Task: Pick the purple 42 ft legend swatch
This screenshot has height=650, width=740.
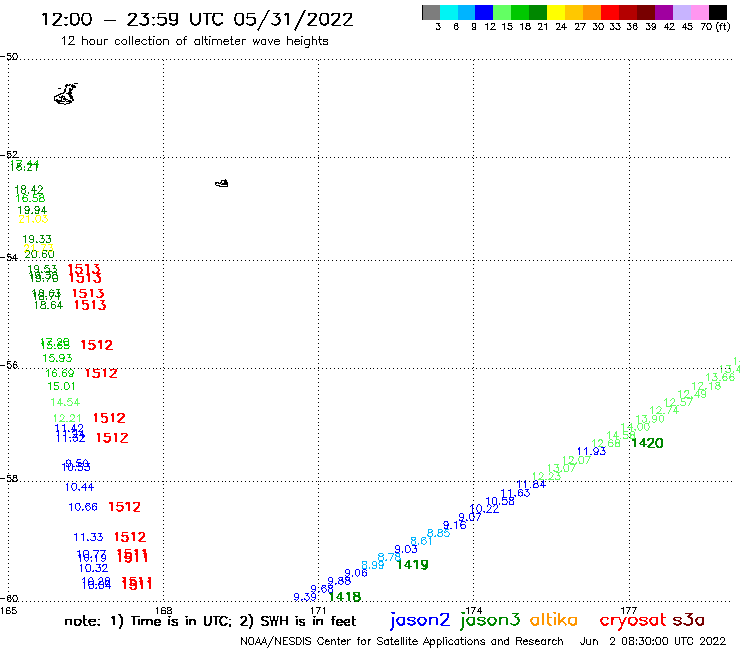Action: point(664,12)
